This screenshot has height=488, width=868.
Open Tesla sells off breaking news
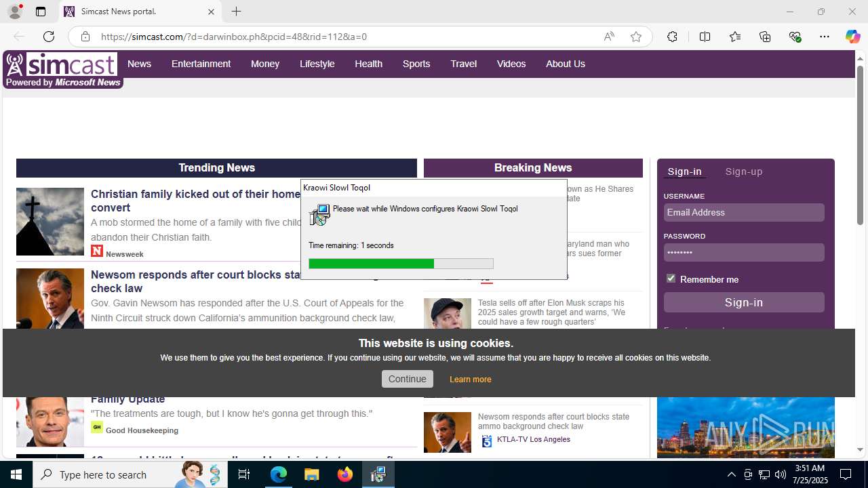click(x=551, y=312)
